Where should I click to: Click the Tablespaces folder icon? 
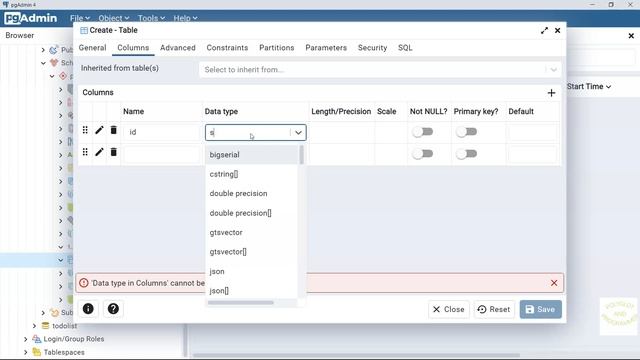tap(37, 352)
